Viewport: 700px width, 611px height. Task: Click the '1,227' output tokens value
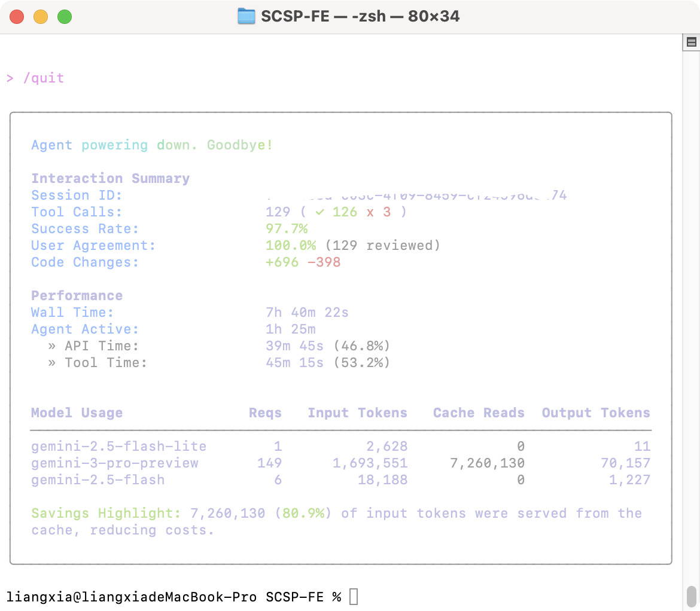[629, 480]
